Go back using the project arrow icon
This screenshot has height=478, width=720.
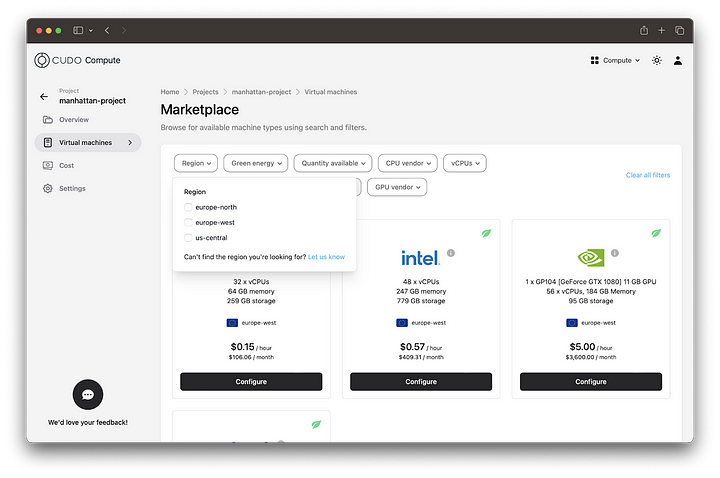[44, 96]
